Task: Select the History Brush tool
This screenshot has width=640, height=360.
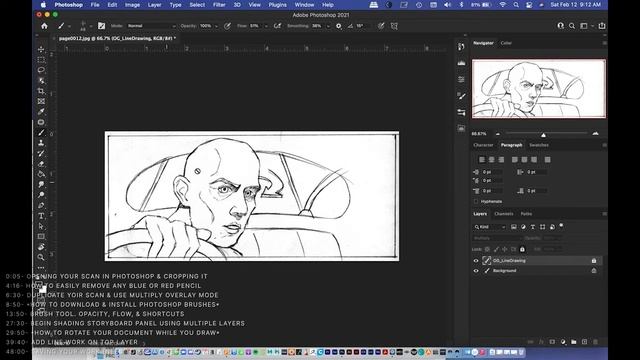Action: (41, 153)
